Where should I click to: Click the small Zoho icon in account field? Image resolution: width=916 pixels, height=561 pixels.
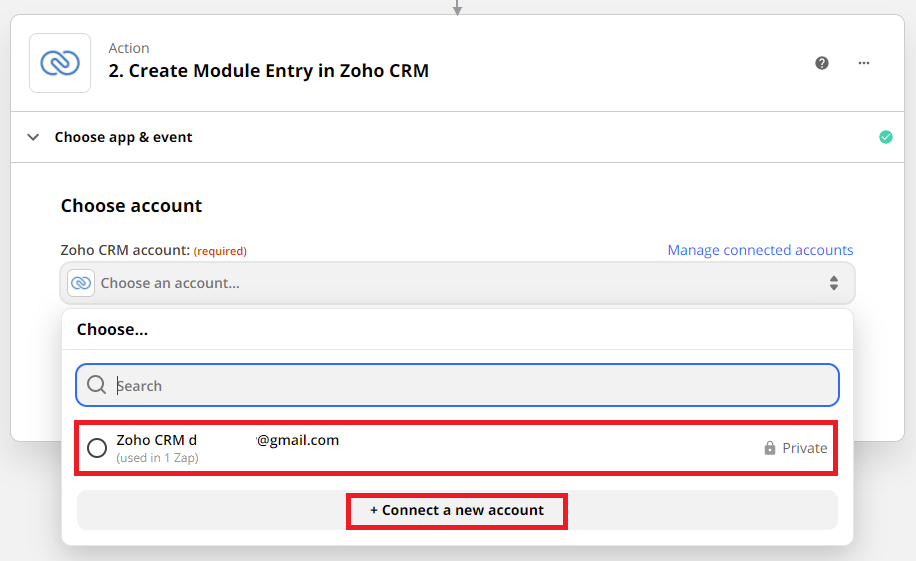coord(81,283)
